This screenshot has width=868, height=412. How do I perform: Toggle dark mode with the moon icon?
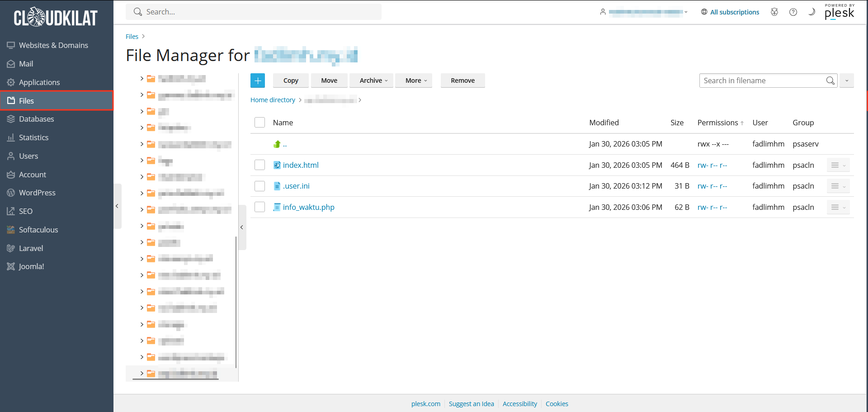point(812,12)
